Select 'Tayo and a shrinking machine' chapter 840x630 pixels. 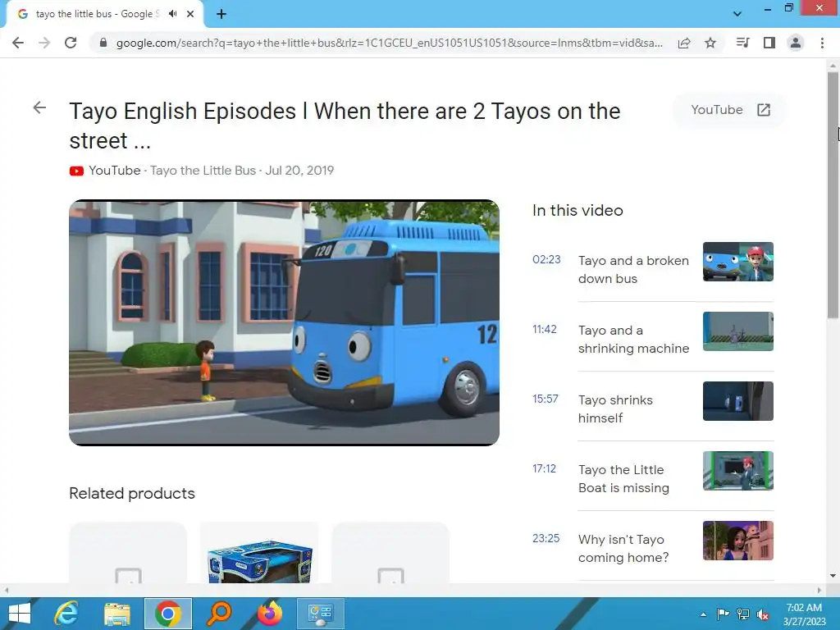[x=633, y=339]
